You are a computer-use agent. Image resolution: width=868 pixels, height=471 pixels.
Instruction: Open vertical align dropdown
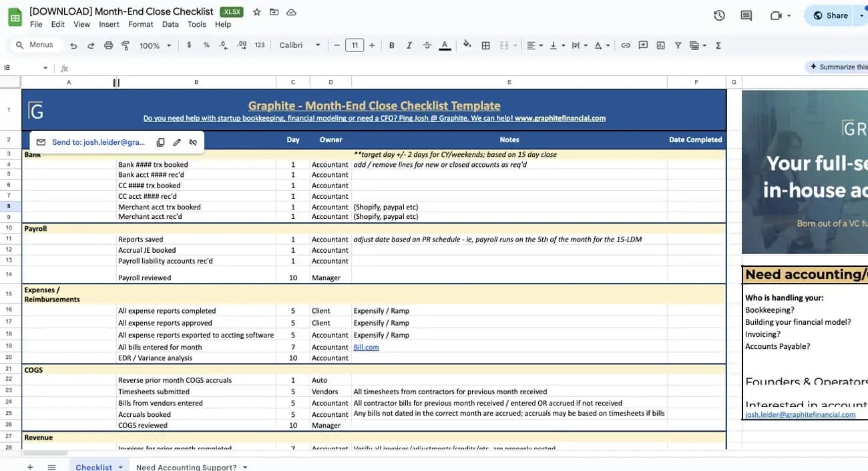557,45
